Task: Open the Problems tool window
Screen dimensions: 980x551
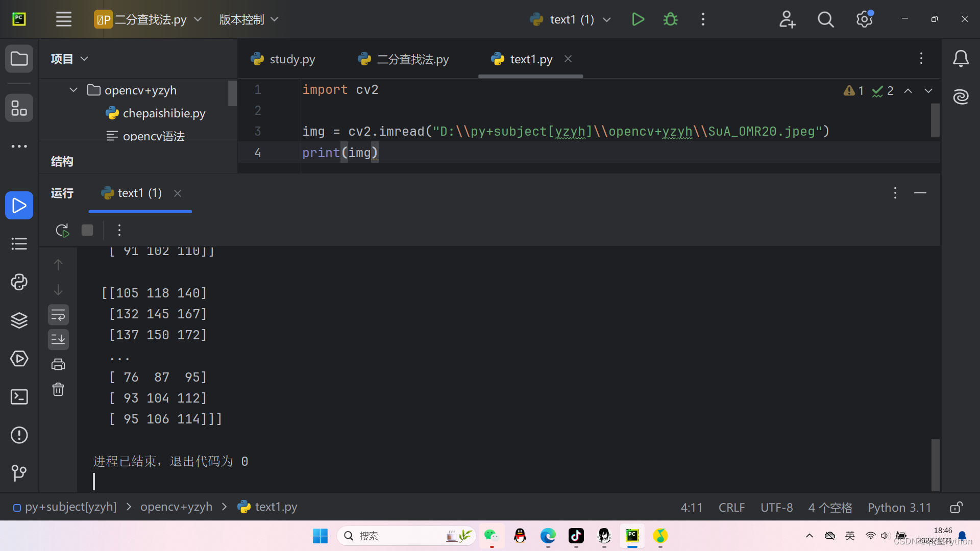Action: point(19,435)
